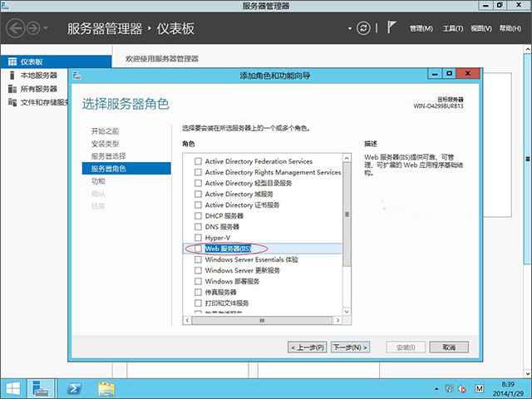The height and width of the screenshot is (399, 532).
Task: Open the Windows Start button
Action: point(13,389)
